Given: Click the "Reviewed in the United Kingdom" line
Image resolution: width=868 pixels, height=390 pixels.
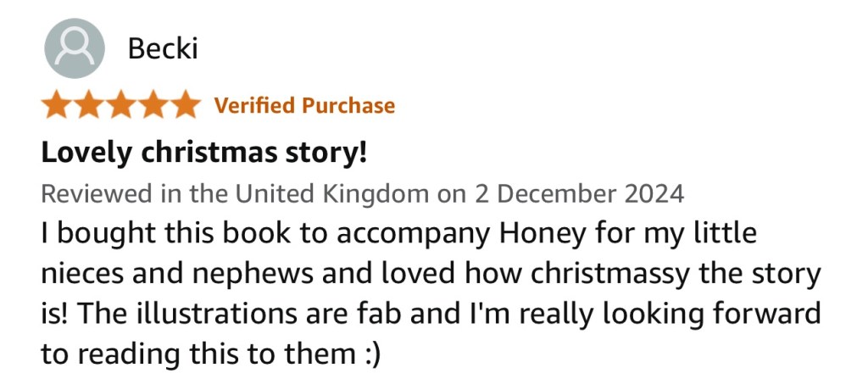Looking at the screenshot, I should (237, 194).
